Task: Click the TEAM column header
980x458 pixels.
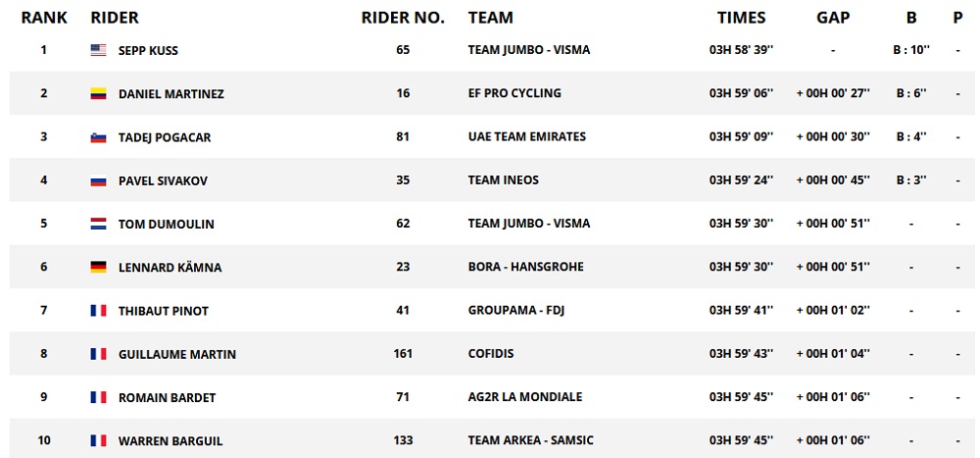Action: pos(491,18)
